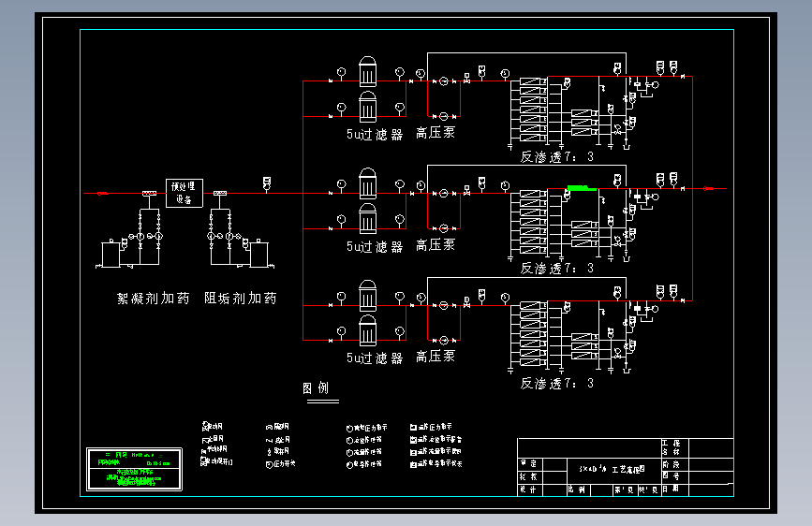Select the top row 5u过滤器 label
The width and height of the screenshot is (812, 526).
coord(375,134)
